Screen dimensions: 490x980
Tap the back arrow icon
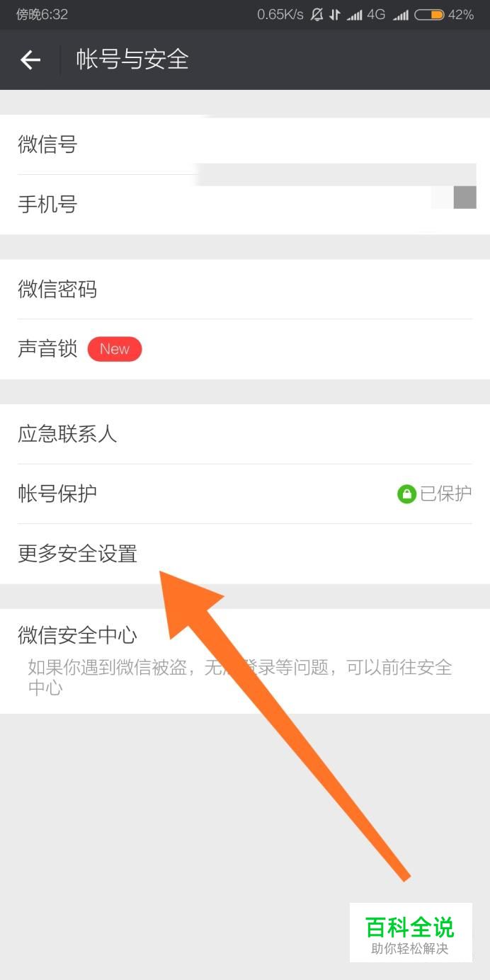[x=30, y=60]
